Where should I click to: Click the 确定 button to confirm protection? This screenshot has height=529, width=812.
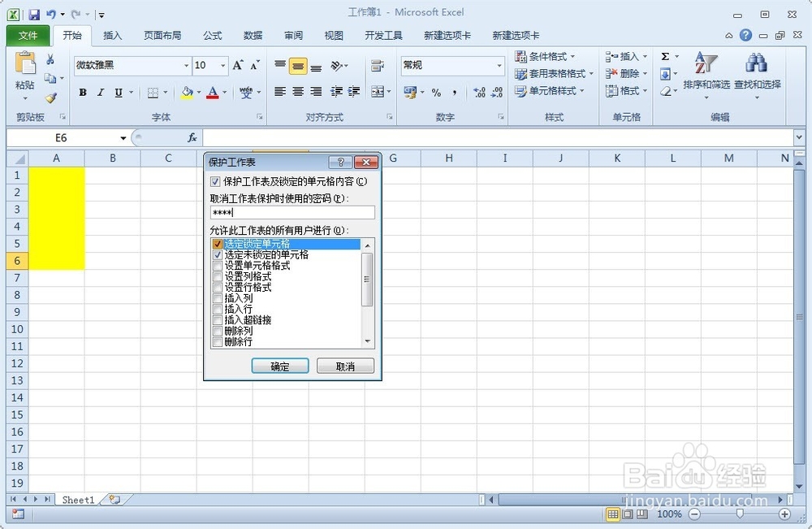[280, 366]
